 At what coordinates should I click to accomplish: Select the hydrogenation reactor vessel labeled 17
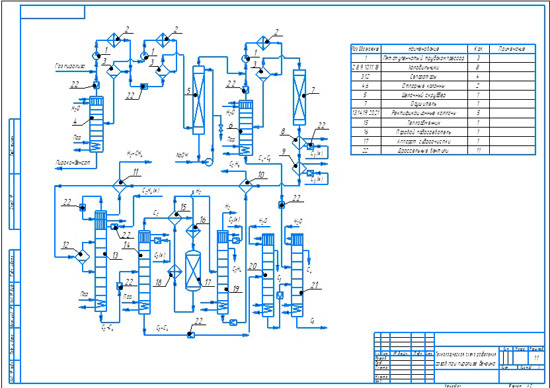pyautogui.click(x=193, y=270)
